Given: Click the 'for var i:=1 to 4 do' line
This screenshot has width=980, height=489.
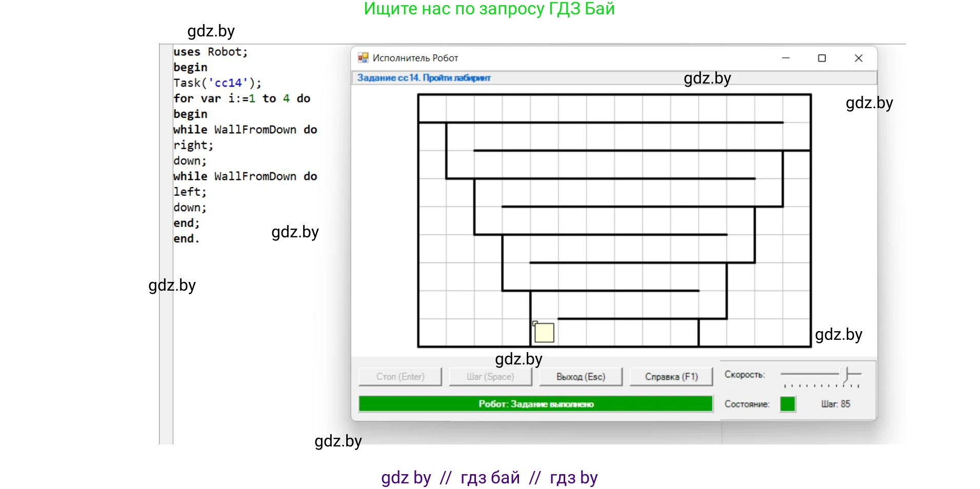Looking at the screenshot, I should 242,98.
